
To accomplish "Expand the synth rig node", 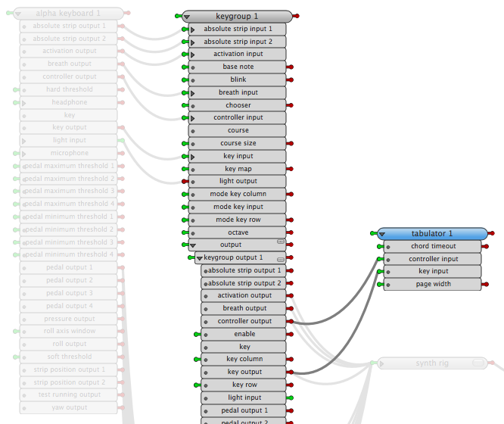I will tap(382, 364).
